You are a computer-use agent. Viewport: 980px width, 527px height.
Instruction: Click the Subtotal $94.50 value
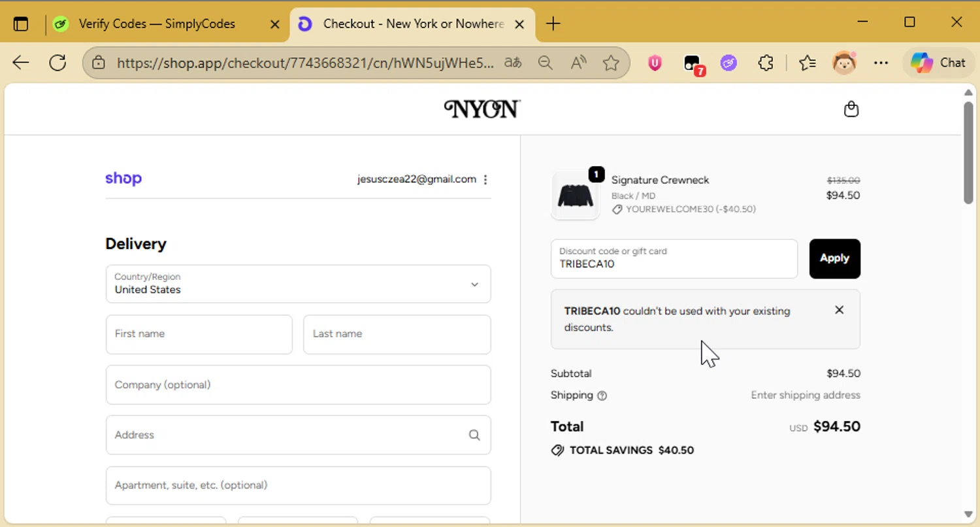pos(843,373)
